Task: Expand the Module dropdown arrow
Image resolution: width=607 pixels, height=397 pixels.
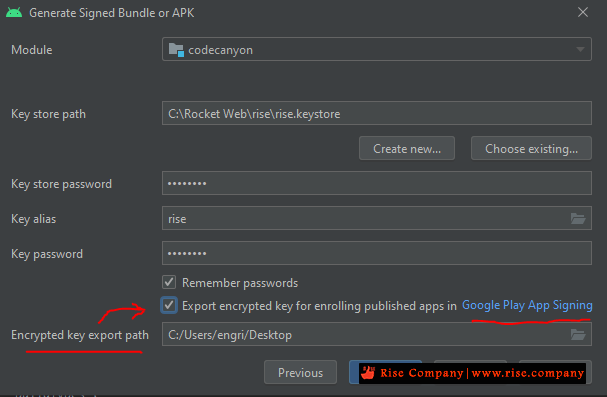Action: (580, 50)
